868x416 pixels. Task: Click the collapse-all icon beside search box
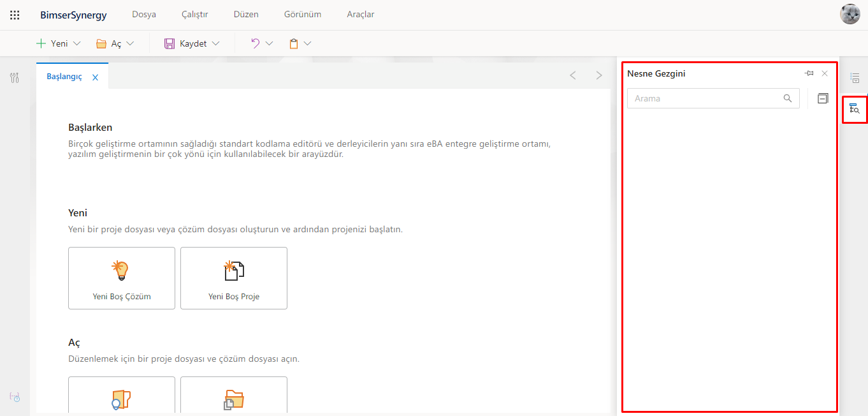(823, 98)
